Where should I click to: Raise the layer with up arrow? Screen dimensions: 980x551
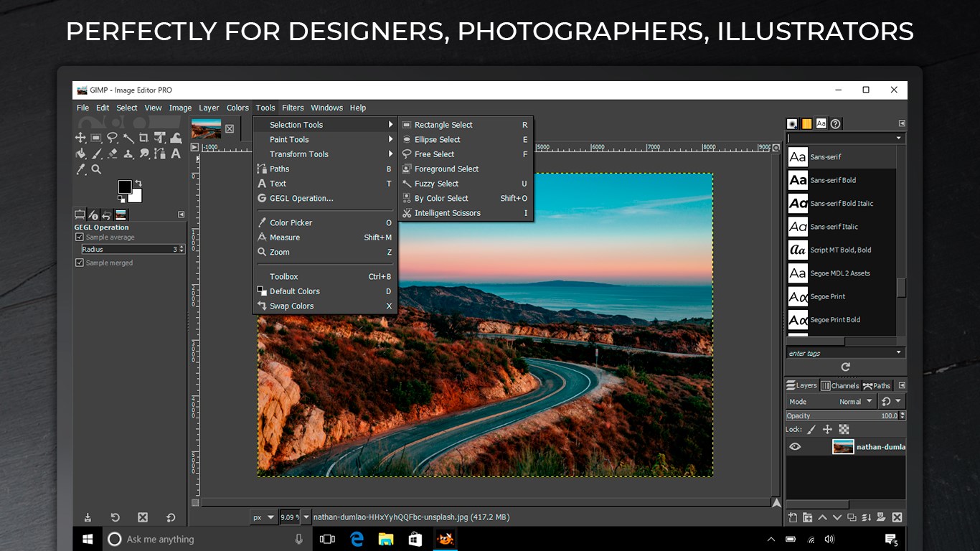(x=822, y=517)
